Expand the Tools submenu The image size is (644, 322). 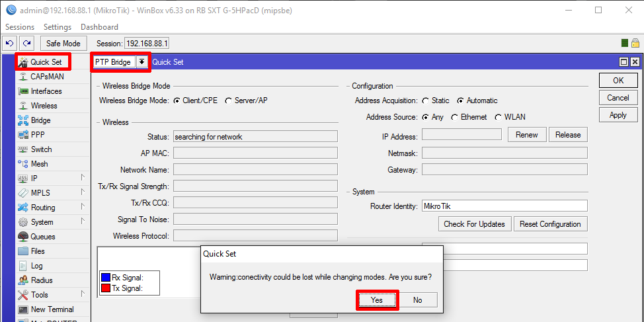pyautogui.click(x=83, y=294)
